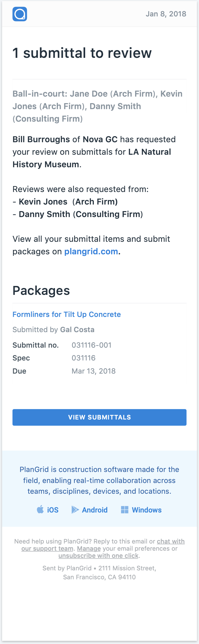Click the PlanGrid icon in the email header
199x644 pixels.
pos(19,14)
